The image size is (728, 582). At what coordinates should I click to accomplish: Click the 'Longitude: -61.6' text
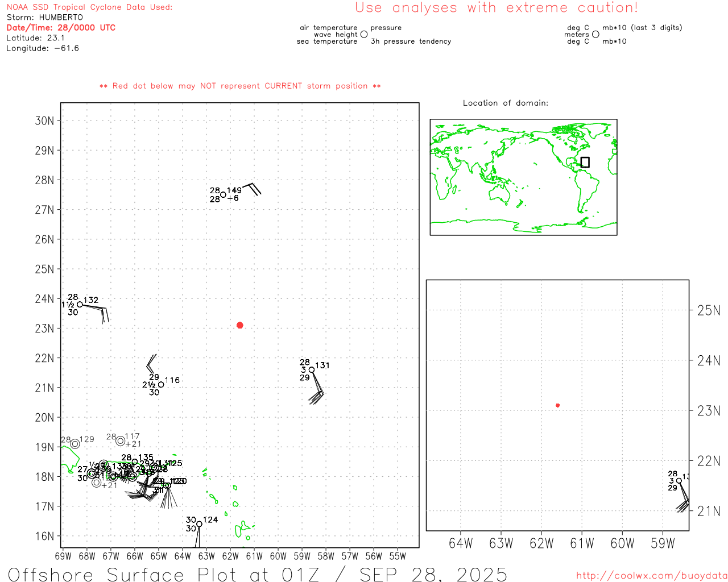point(43,48)
